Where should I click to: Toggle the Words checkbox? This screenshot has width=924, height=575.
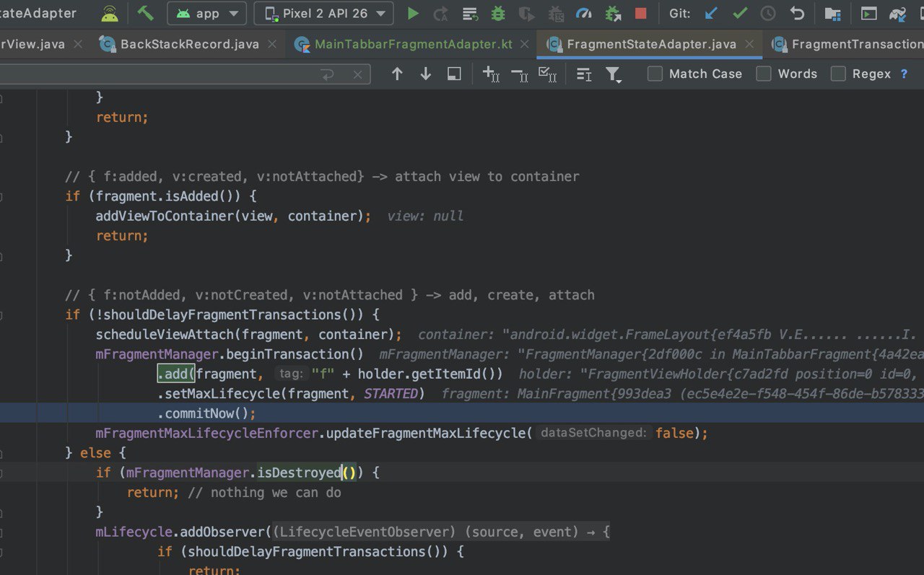pyautogui.click(x=764, y=74)
